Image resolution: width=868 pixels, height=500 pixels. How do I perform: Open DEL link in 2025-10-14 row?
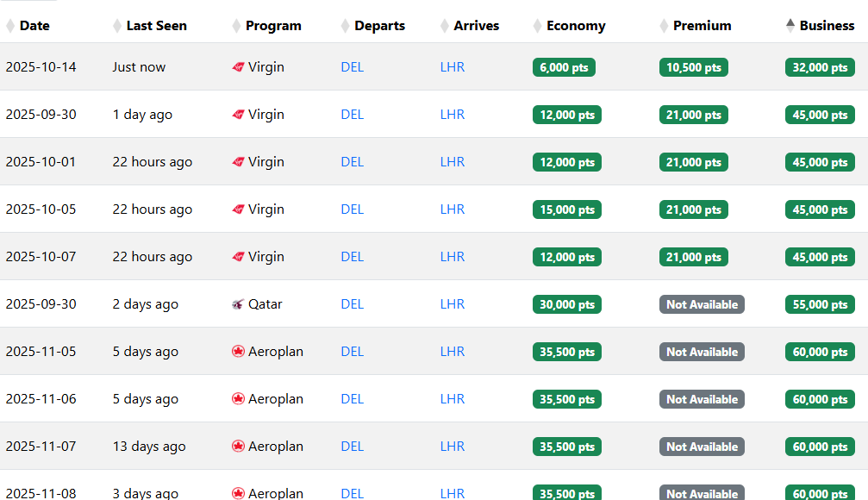pyautogui.click(x=353, y=67)
